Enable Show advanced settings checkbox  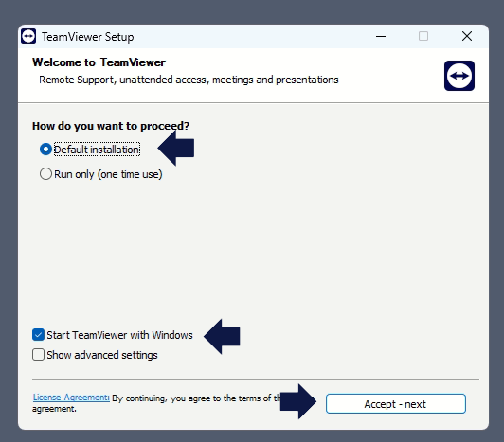coord(38,355)
